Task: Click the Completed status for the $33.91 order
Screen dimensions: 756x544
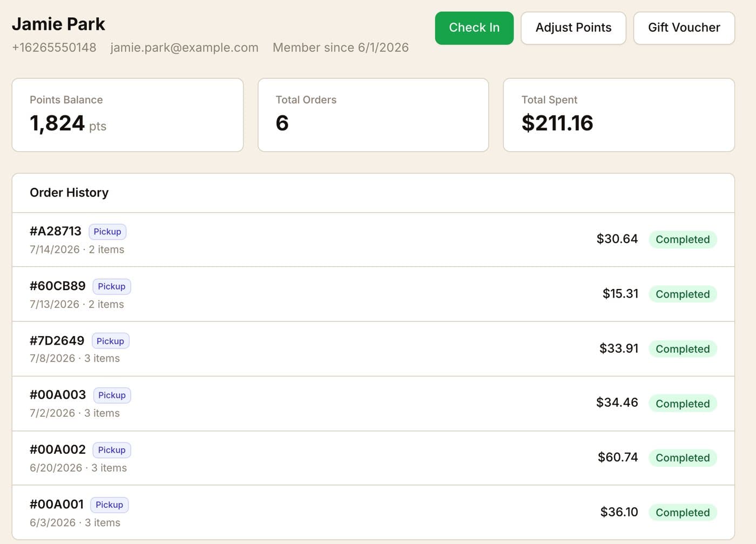Action: [x=683, y=348]
